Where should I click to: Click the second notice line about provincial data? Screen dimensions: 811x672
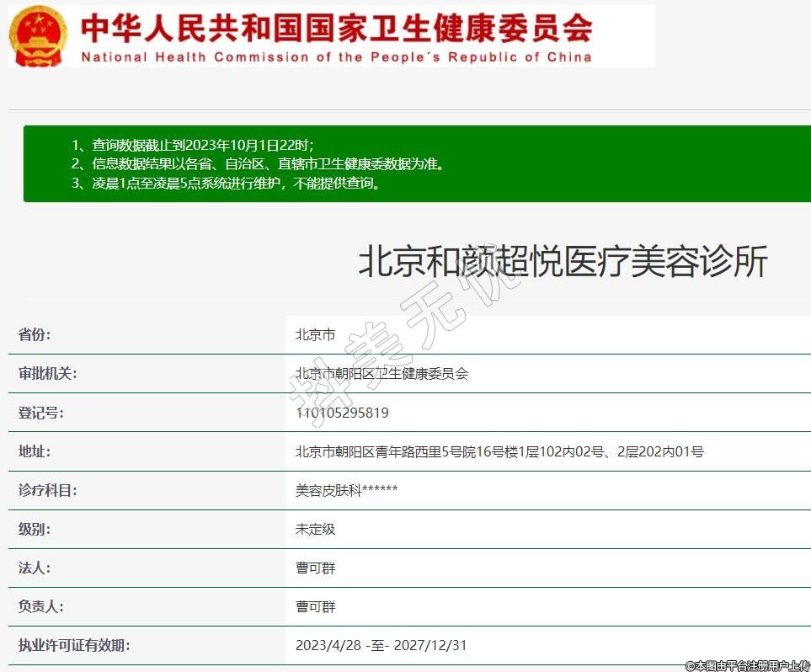pyautogui.click(x=257, y=163)
